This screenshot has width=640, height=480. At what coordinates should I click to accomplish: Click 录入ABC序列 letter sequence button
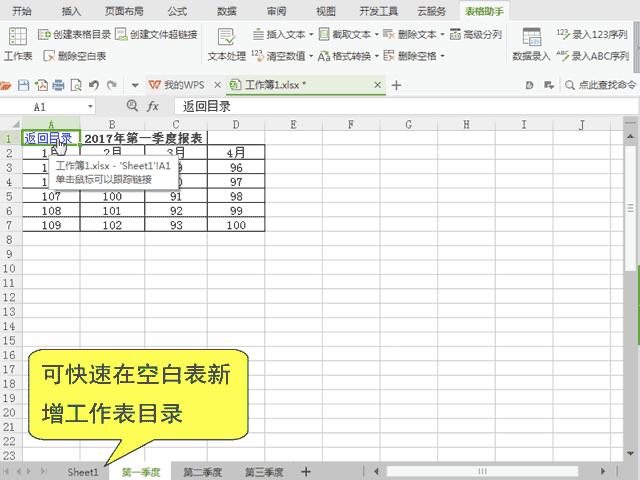click(593, 56)
